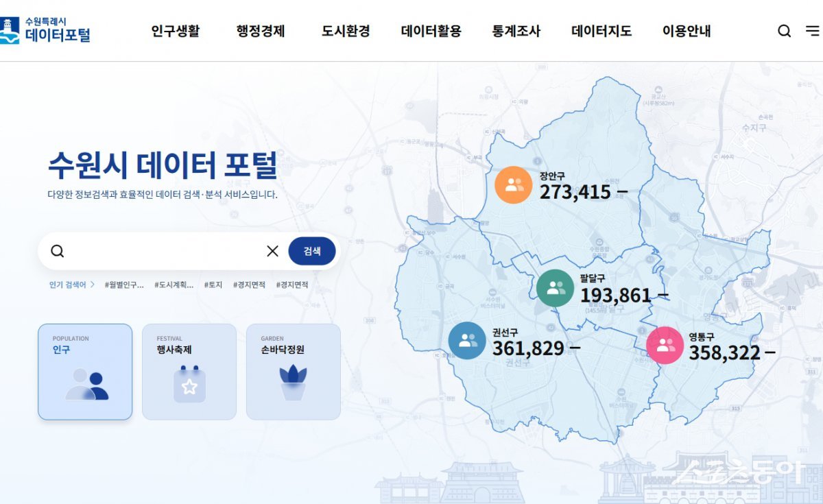
Task: Expand popular keywords via 인기 검색어 chevron
Action: click(x=93, y=285)
